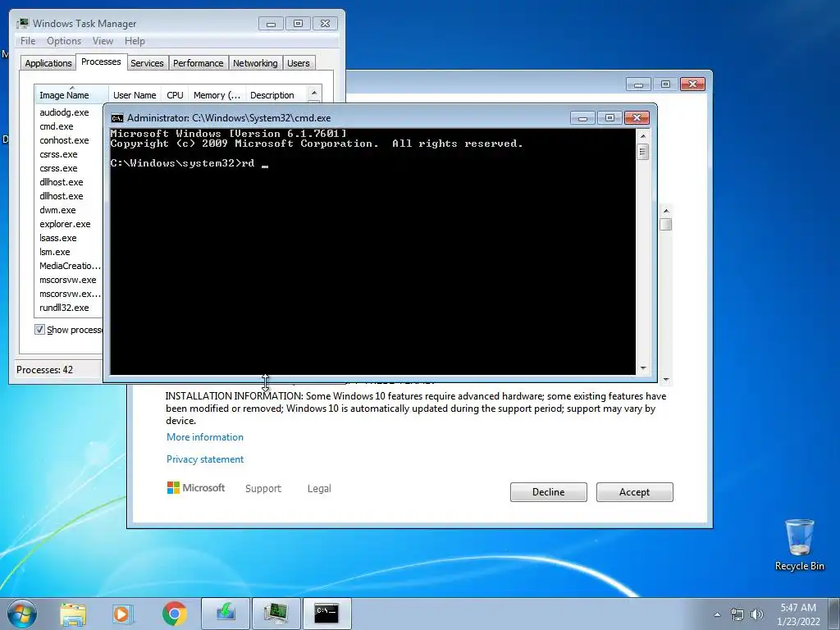Open the Privacy statement link

pos(204,459)
